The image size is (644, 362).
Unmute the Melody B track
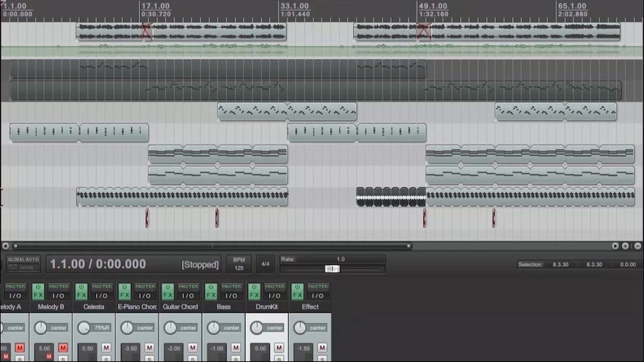coord(62,348)
